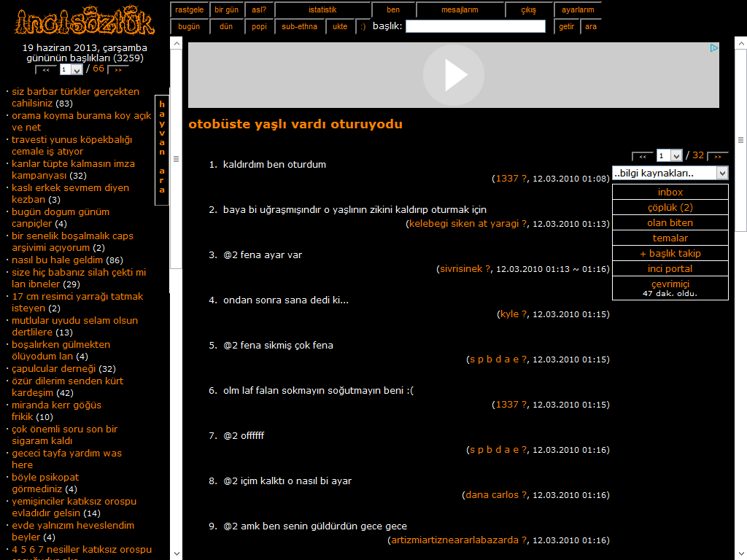Click the 'ara' search button
The width and height of the screenshot is (747, 560).
pyautogui.click(x=591, y=27)
